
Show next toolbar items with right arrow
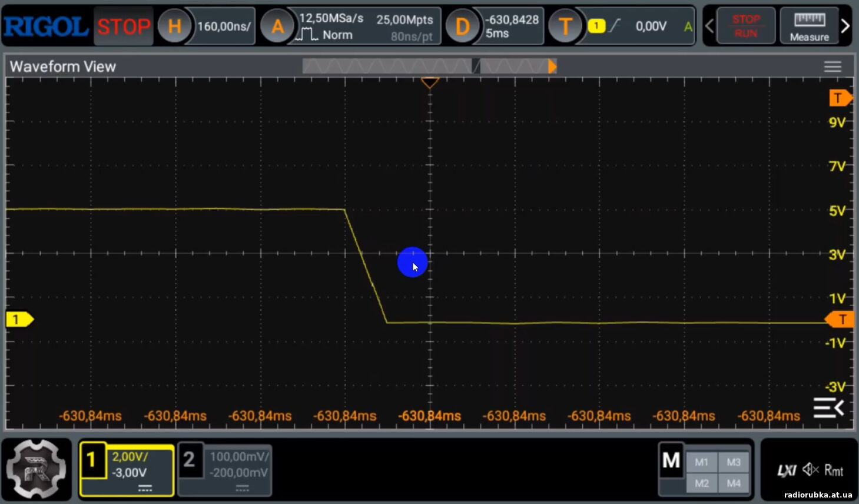tap(845, 26)
